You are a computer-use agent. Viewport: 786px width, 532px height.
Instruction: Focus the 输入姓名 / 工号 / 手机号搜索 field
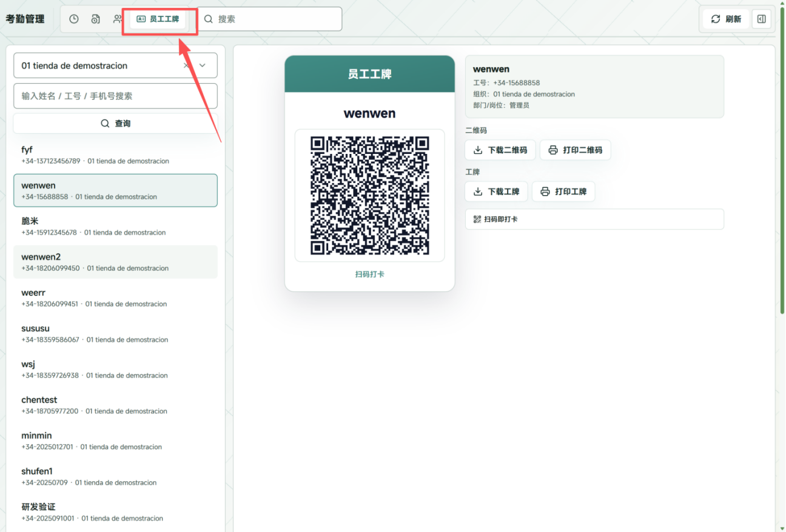[115, 96]
